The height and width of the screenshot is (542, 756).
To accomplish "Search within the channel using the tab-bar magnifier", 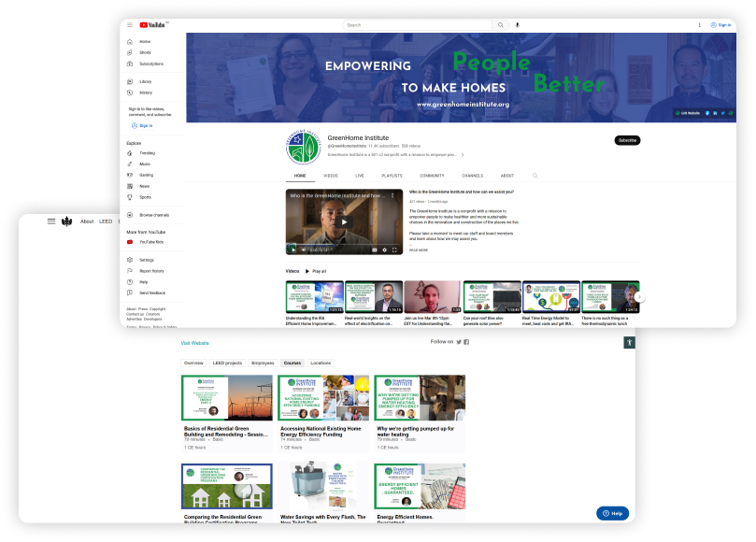I will click(x=535, y=176).
